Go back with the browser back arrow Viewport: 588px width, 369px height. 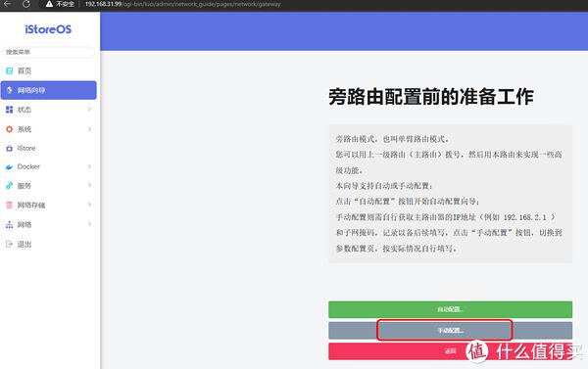click(8, 4)
